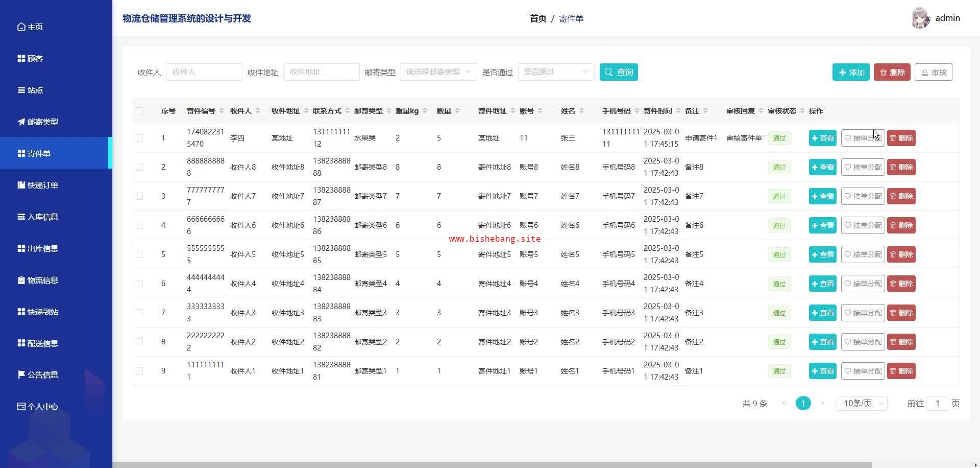
Task: Click the clipboard icon for 物流信息
Action: click(21, 280)
